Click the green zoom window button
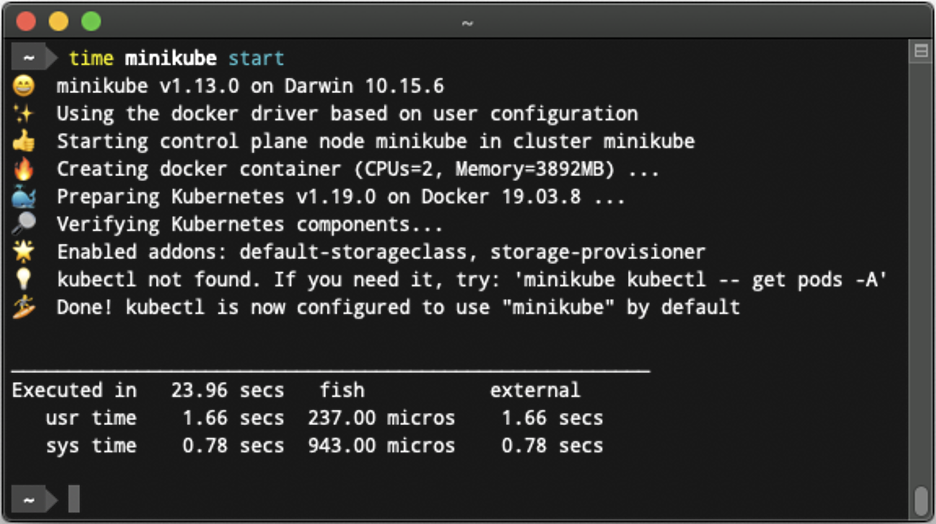936x524 pixels. 91,21
